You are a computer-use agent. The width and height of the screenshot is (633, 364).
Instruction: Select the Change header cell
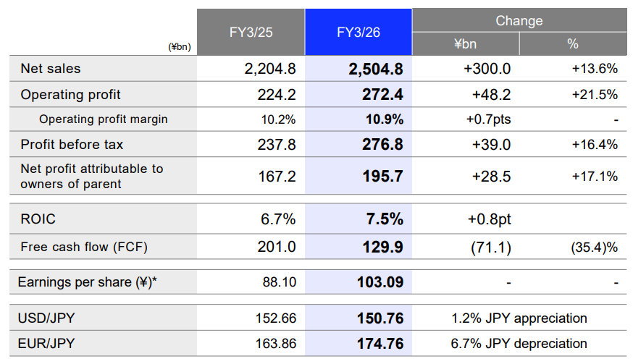coord(519,21)
